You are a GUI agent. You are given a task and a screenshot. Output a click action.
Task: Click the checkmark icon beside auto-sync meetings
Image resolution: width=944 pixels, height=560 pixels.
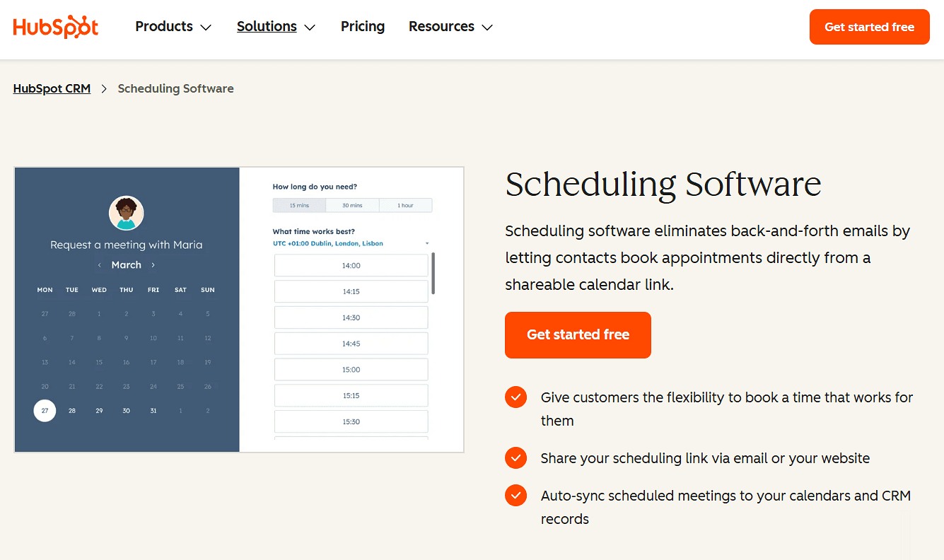pyautogui.click(x=516, y=495)
